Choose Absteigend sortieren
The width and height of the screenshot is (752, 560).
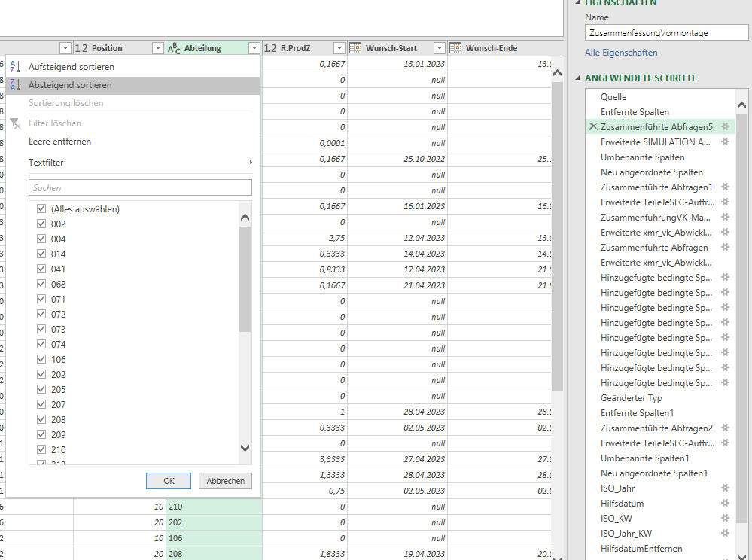click(133, 85)
